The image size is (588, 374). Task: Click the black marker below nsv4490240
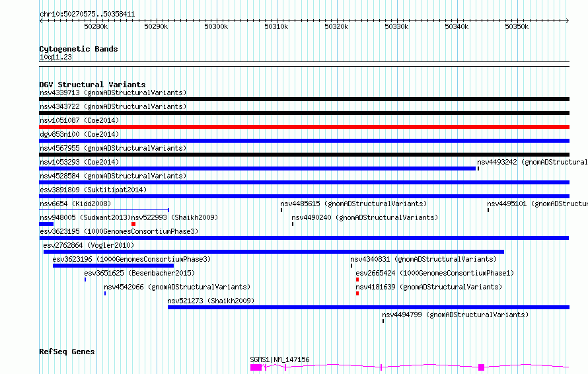[293, 224]
